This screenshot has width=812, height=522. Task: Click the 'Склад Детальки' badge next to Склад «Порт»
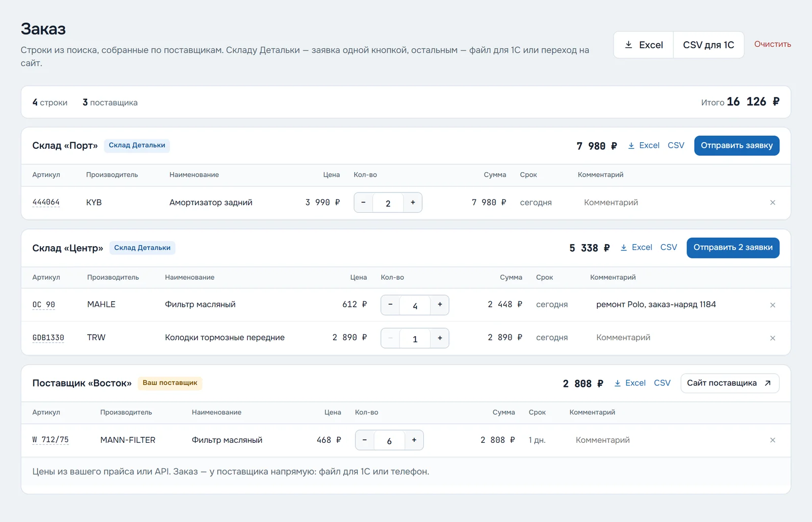[x=137, y=145]
